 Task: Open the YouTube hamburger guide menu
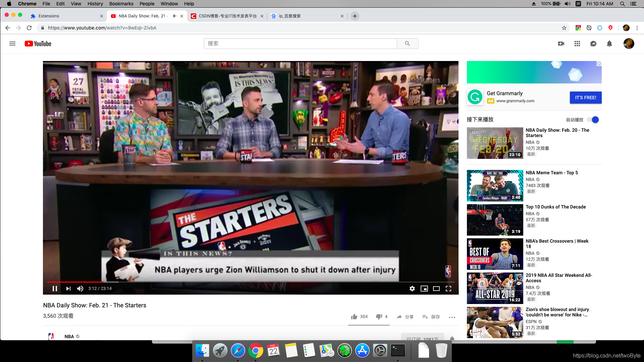12,44
